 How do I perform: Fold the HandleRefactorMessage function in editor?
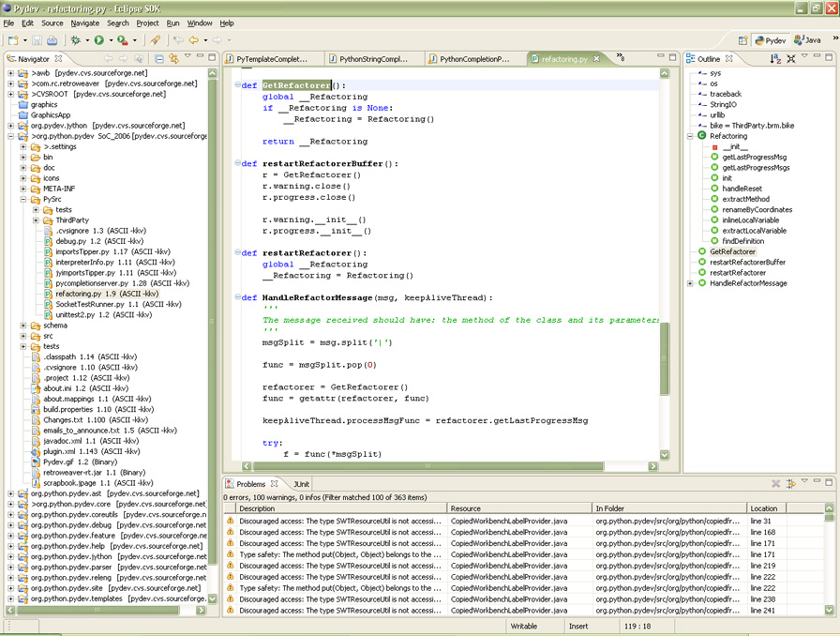(238, 298)
